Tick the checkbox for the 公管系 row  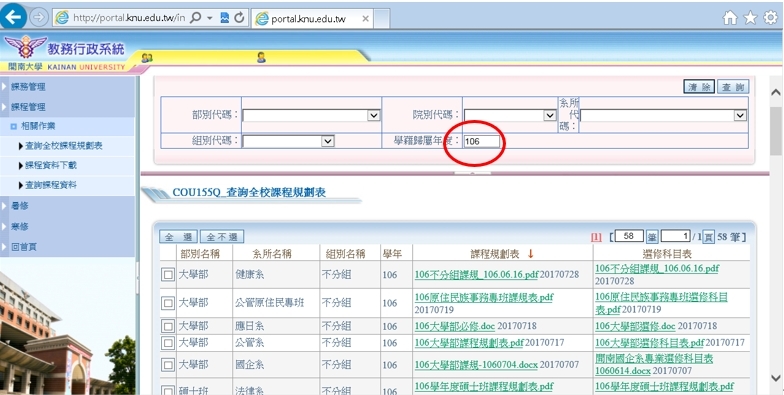[x=168, y=343]
